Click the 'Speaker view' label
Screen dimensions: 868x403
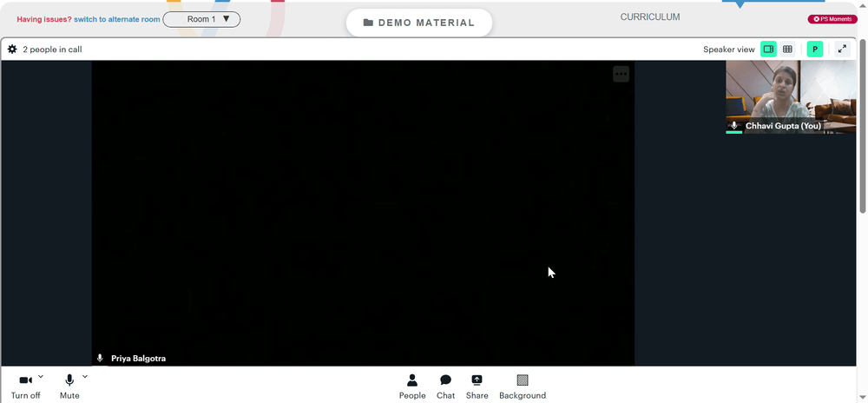click(x=729, y=50)
